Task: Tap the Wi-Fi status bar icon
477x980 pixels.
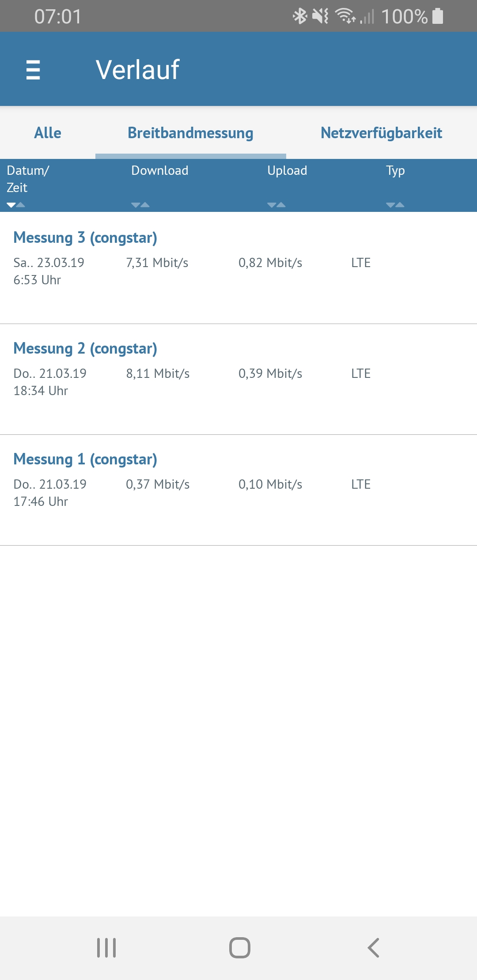Action: [345, 16]
